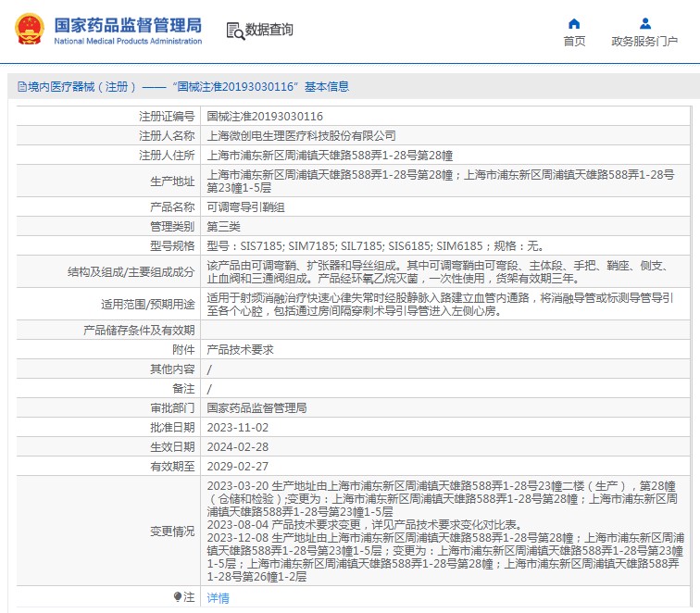Select registration number 国械注准20193030116 value
The image size is (700, 613).
pos(265,117)
